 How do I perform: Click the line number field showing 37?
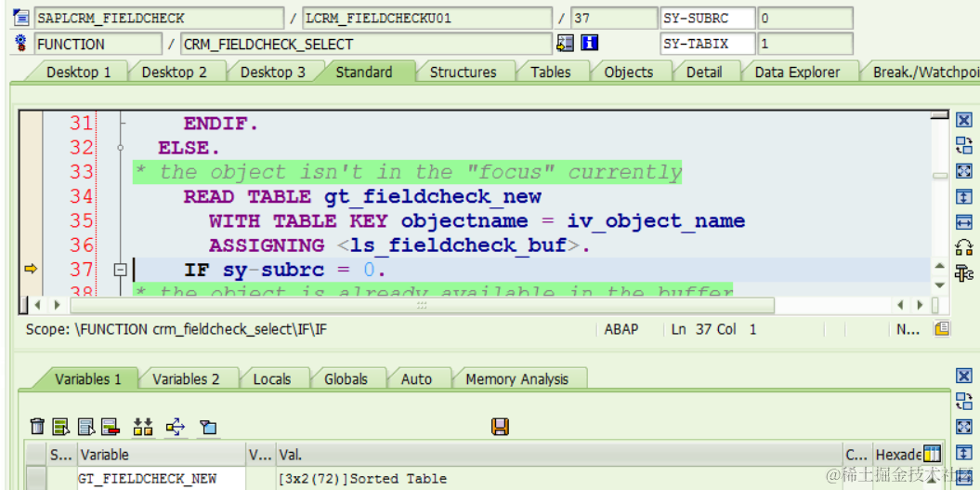pos(612,19)
